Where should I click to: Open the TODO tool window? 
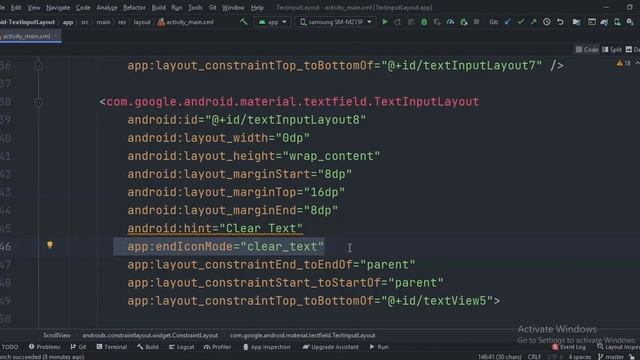(10, 347)
